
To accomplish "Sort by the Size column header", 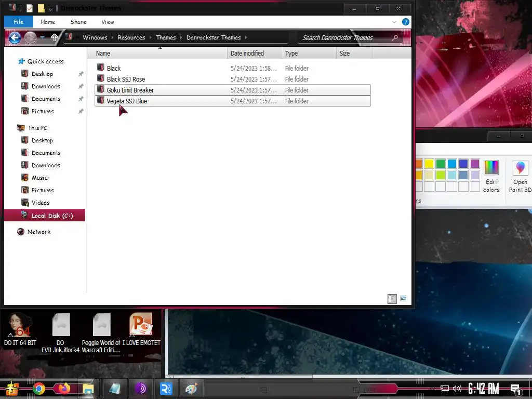I will [x=354, y=54].
